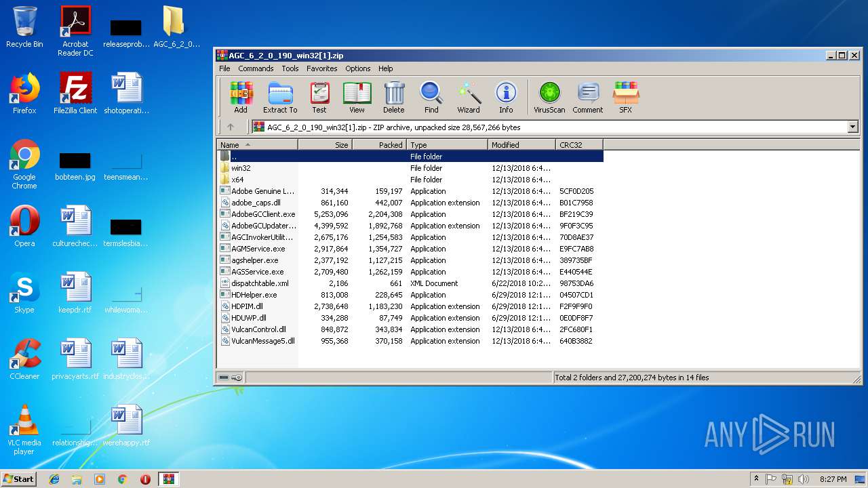Viewport: 868px width, 488px height.
Task: Open the Find magnifier tool
Action: click(431, 97)
